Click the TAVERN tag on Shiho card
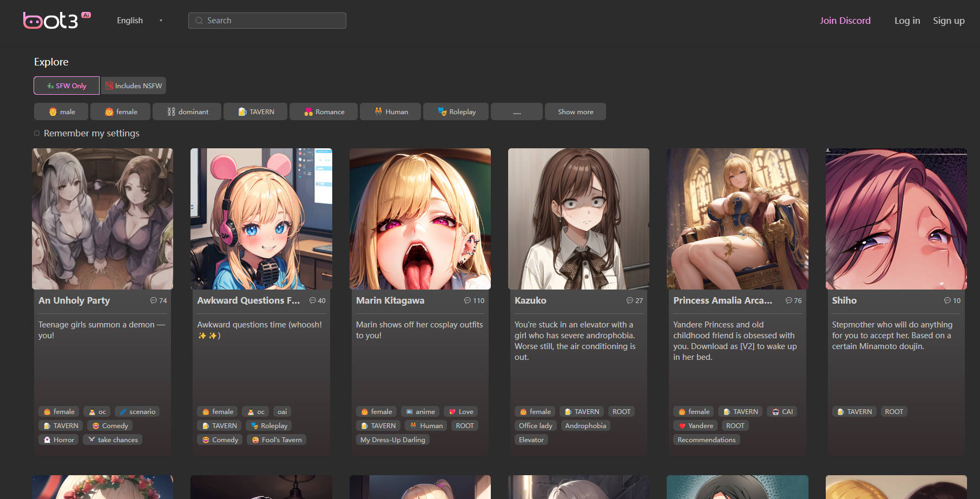Screen dimensions: 980x499 pyautogui.click(x=854, y=412)
